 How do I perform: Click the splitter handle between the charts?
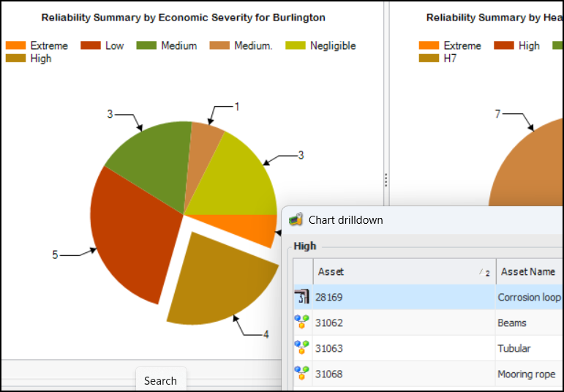pos(386,180)
